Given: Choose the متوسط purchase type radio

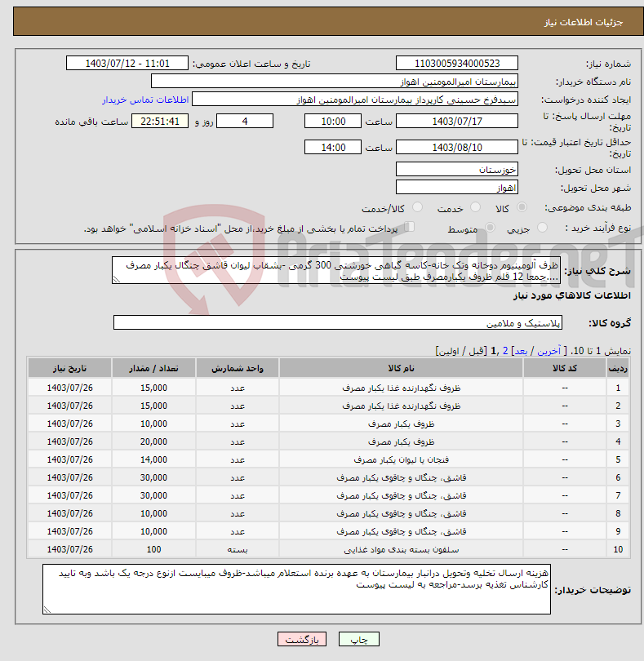Looking at the screenshot, I should (x=490, y=228).
